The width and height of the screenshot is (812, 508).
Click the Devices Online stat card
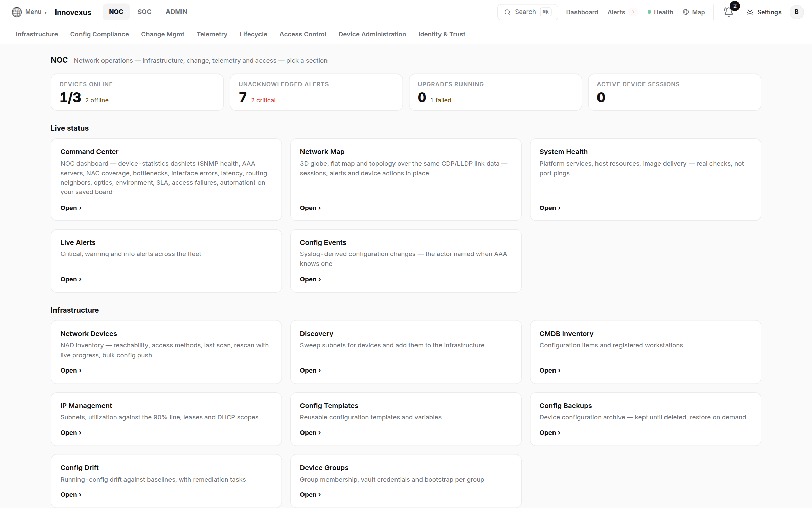137,92
